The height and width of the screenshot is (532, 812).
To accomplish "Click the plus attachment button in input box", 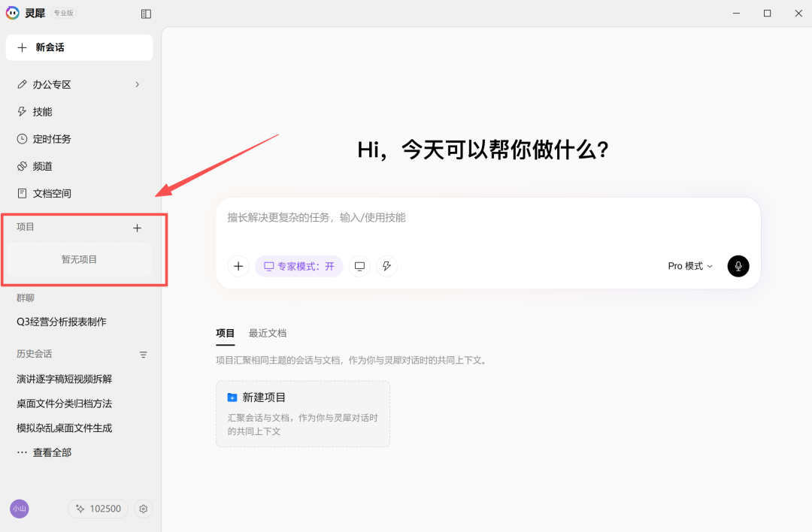I will coord(238,266).
